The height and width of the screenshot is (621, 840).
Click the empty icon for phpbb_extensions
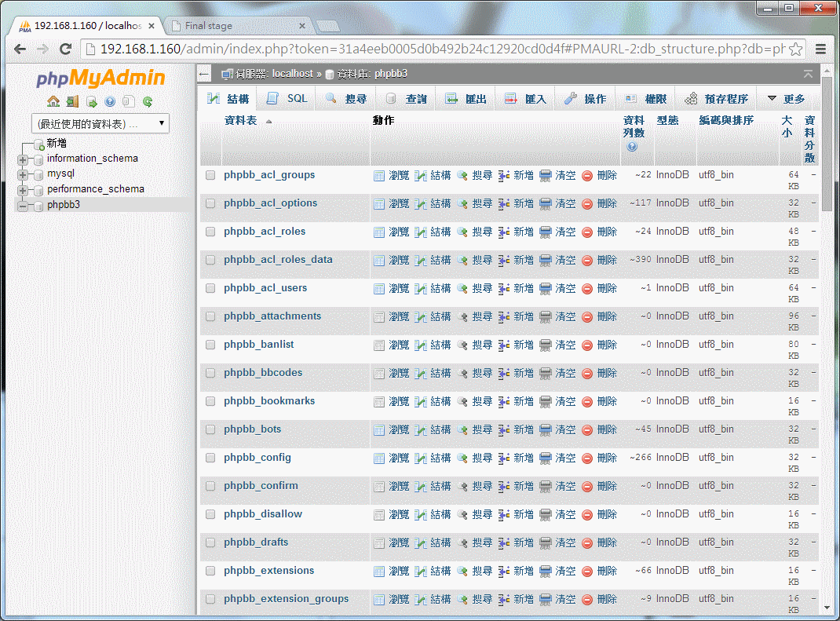[x=546, y=572]
